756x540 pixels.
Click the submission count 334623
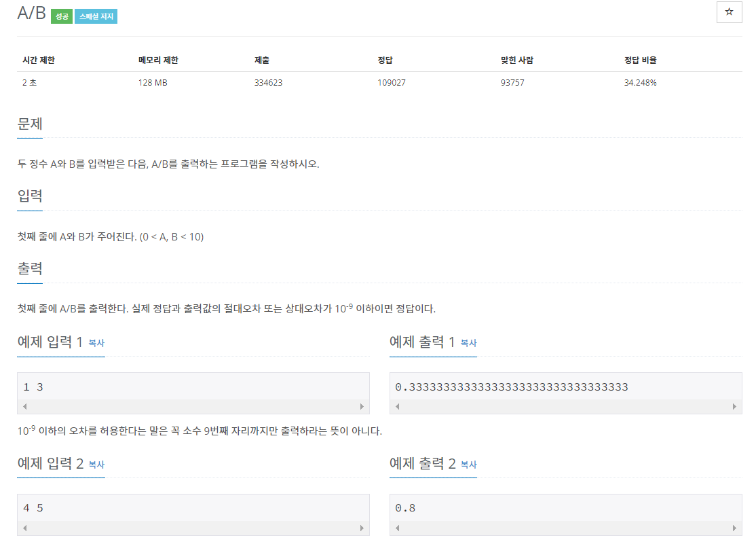coord(269,82)
